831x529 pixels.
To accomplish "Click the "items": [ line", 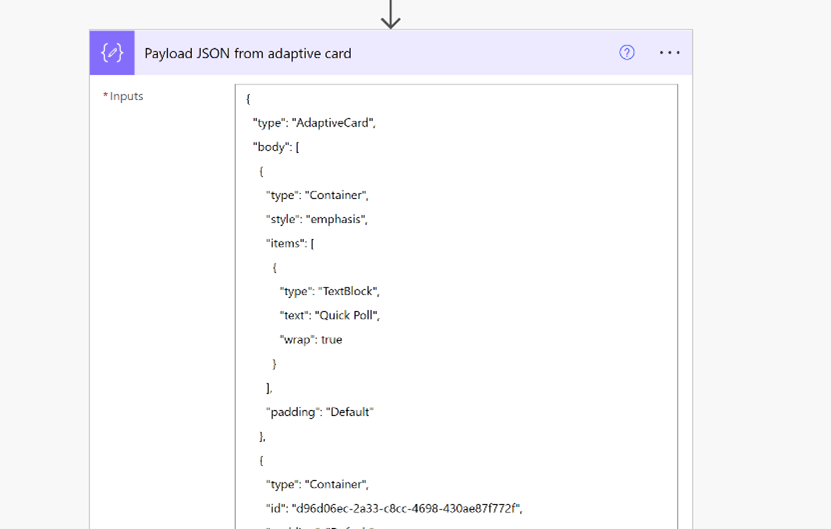I will (x=291, y=243).
